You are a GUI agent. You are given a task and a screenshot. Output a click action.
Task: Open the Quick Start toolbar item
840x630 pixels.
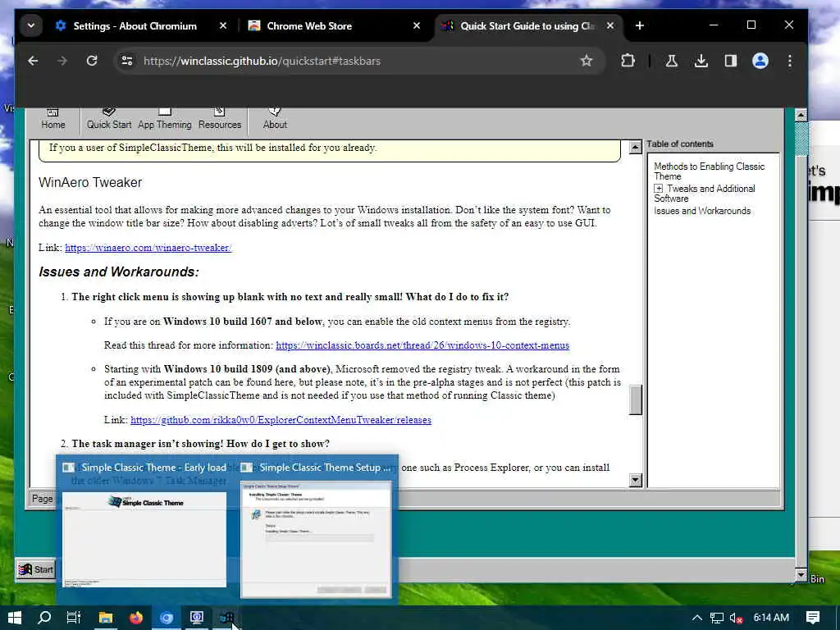pyautogui.click(x=109, y=119)
